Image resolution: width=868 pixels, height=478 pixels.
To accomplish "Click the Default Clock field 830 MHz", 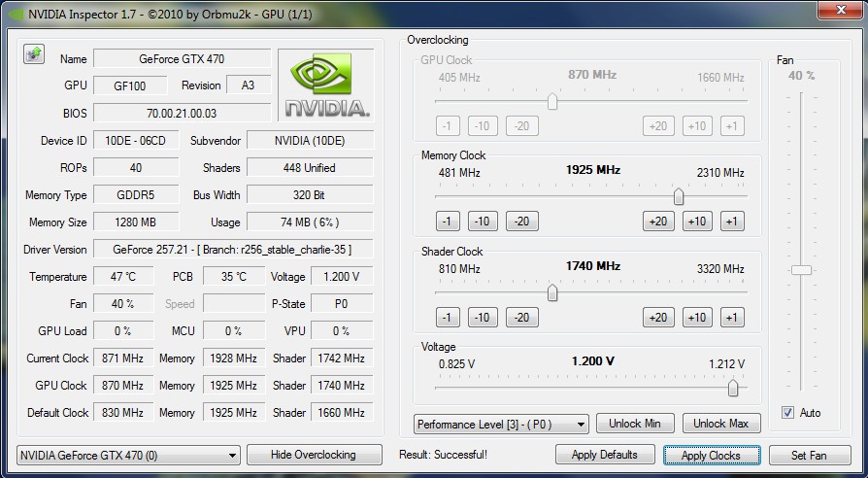I will (x=123, y=413).
